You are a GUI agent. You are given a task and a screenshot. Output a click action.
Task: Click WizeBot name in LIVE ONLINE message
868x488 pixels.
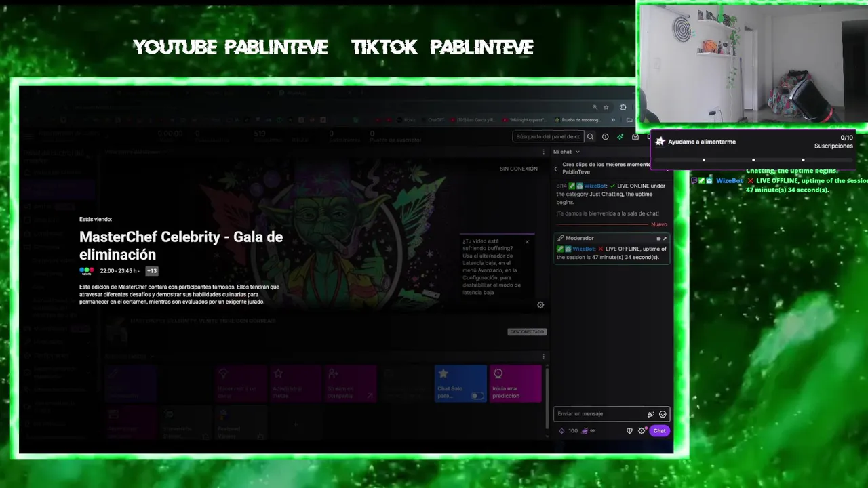click(x=596, y=186)
